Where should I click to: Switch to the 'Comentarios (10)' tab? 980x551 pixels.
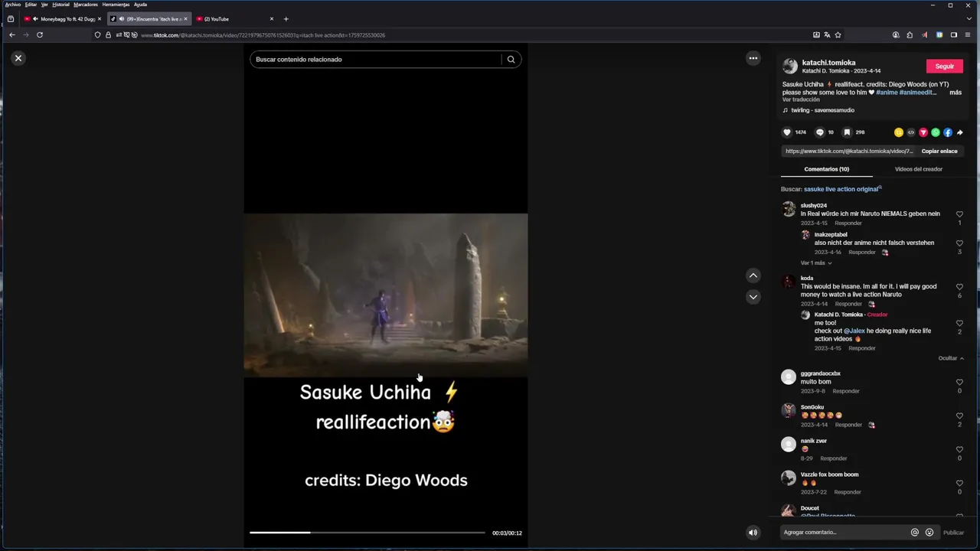(827, 169)
